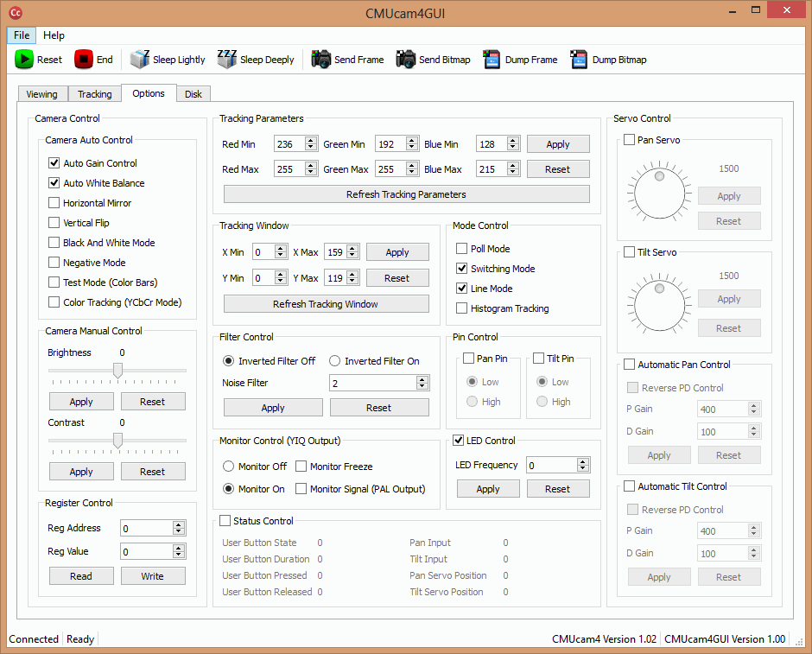812x654 pixels.
Task: Click Refresh Tracking Window button
Action: pos(326,304)
